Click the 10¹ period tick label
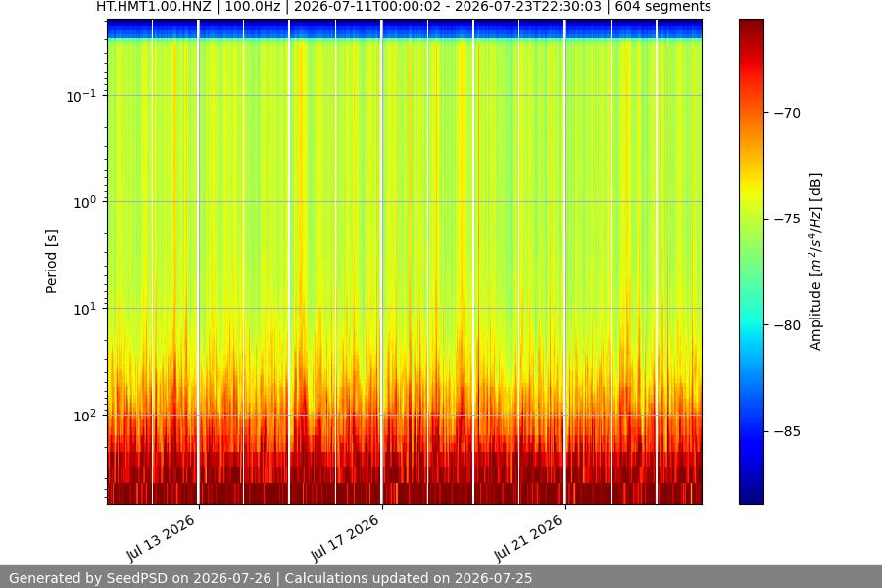882x588 pixels. 85,309
